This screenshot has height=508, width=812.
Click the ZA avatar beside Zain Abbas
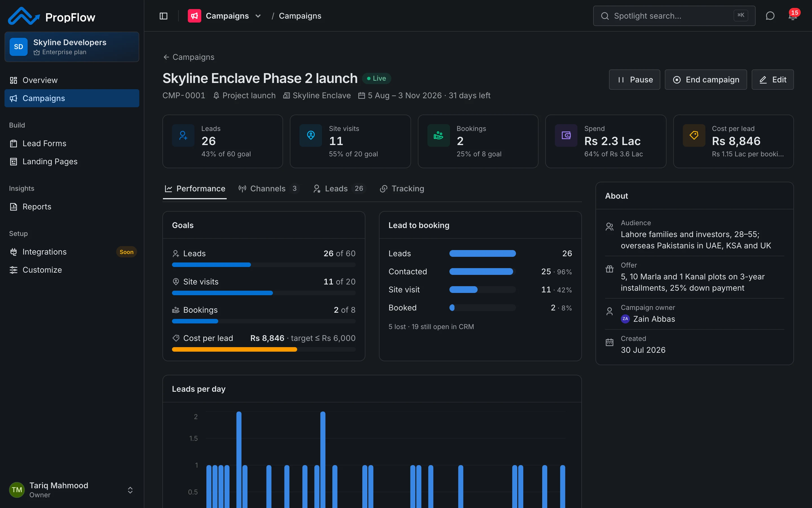625,319
